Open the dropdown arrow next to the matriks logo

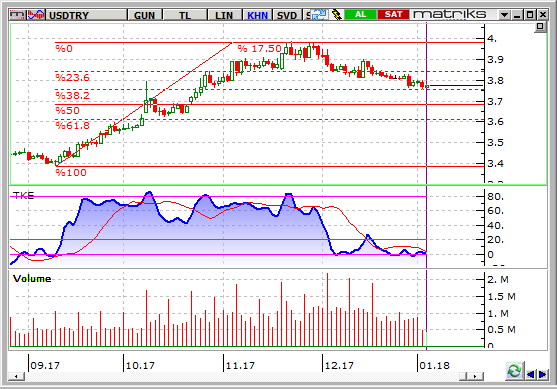click(504, 15)
